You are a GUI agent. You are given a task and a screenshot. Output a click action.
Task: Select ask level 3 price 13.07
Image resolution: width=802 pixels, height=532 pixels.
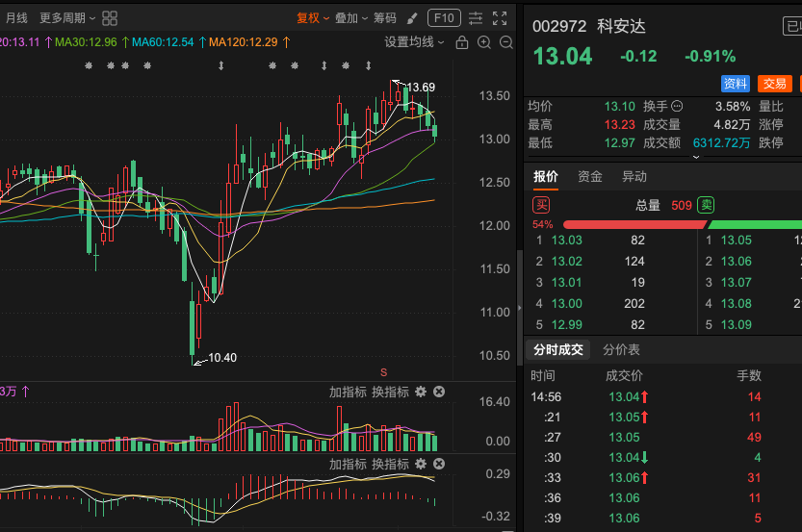tap(736, 283)
